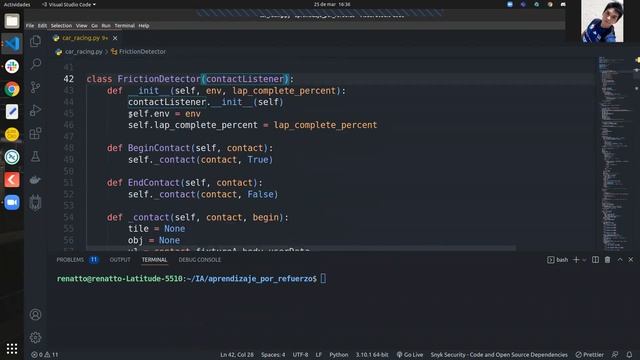Image resolution: width=640 pixels, height=360 pixels.
Task: Open Zoom in the Ubuntu dock
Action: [x=12, y=202]
